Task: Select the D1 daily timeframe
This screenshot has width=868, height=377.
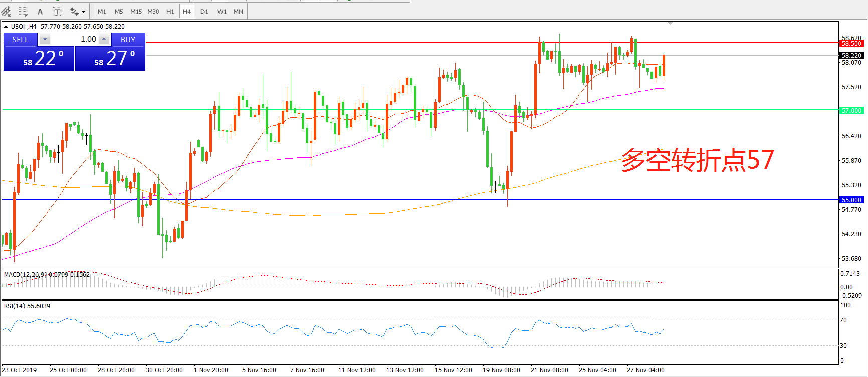Action: pyautogui.click(x=204, y=11)
